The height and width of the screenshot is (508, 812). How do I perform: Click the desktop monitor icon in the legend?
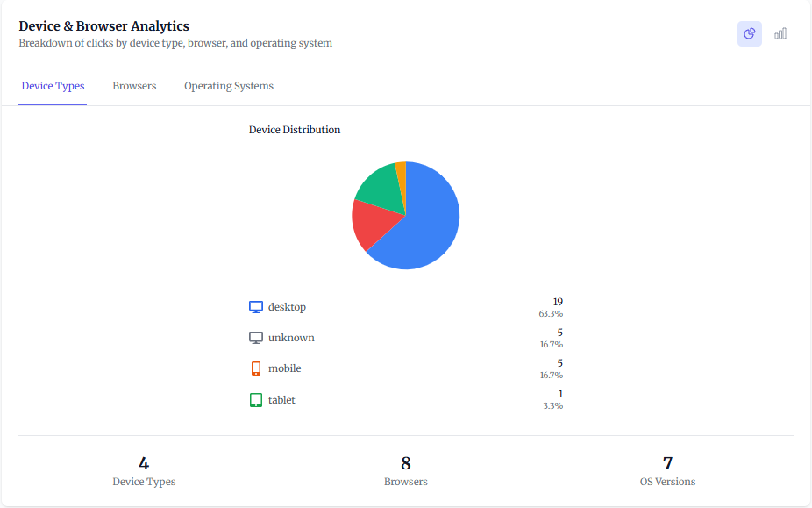pos(255,306)
